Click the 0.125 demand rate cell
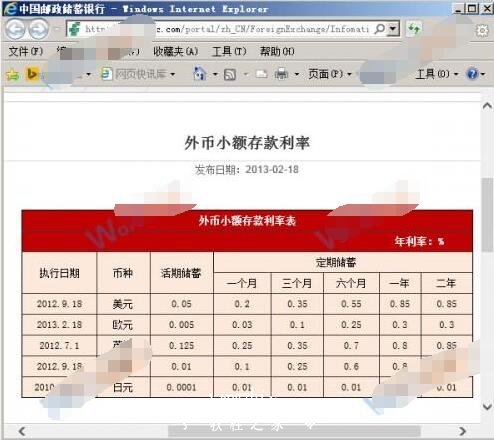 (181, 346)
